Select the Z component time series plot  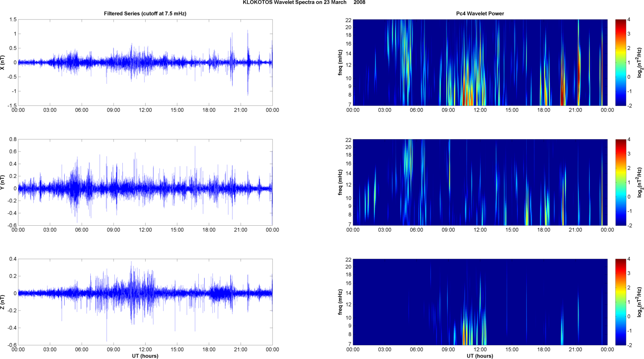point(145,302)
